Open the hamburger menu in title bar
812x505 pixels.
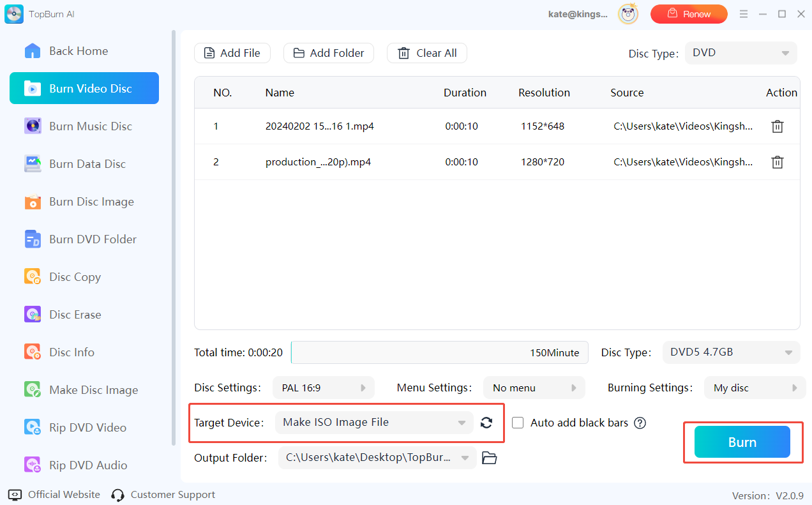(743, 14)
